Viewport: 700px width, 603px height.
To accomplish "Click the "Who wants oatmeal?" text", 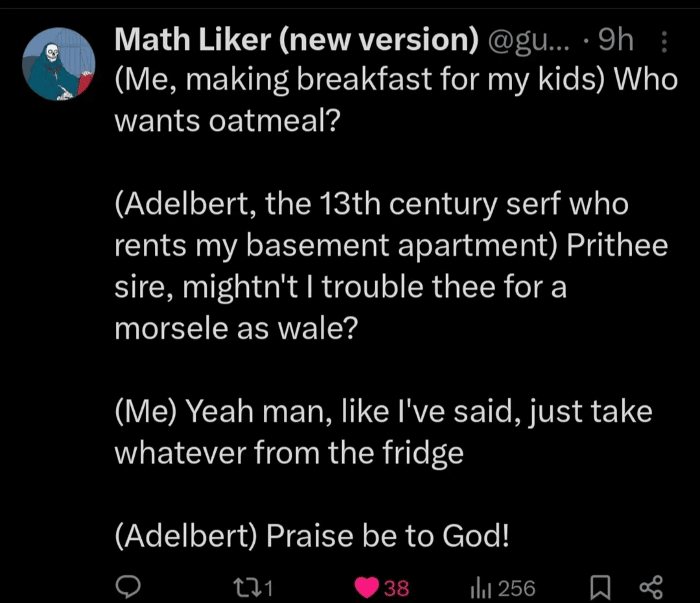I will [x=397, y=100].
